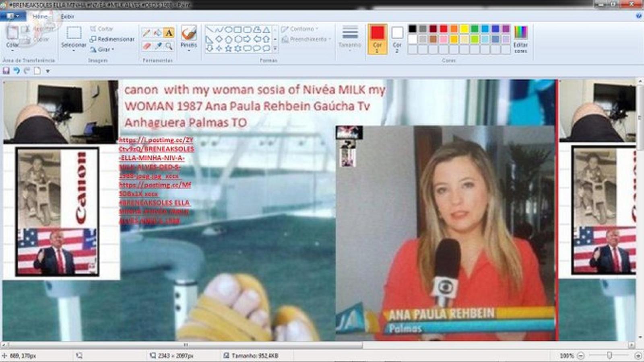Open Editar cores dialog
Image resolution: width=644 pixels, height=362 pixels.
point(520,39)
